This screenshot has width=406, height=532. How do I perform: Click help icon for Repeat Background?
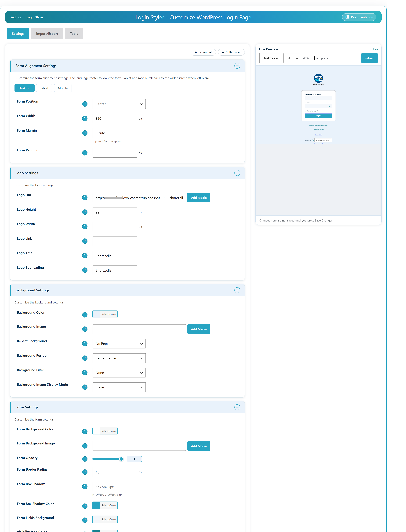coord(85,344)
